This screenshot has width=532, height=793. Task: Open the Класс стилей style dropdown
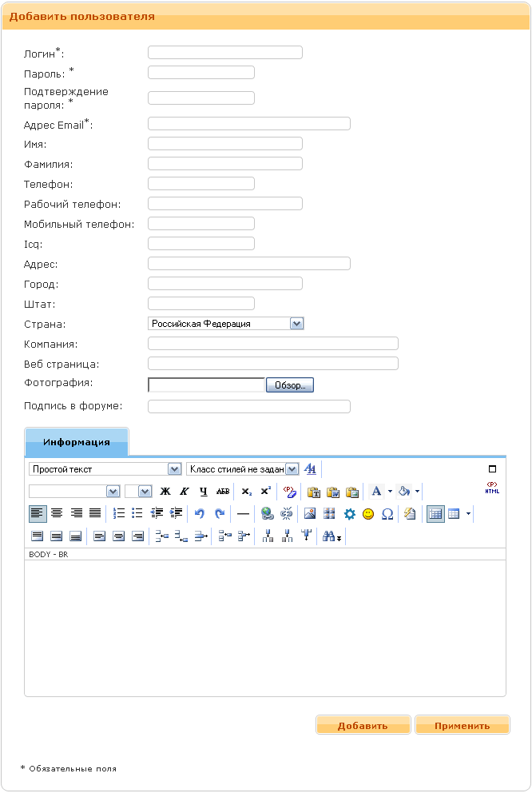292,469
